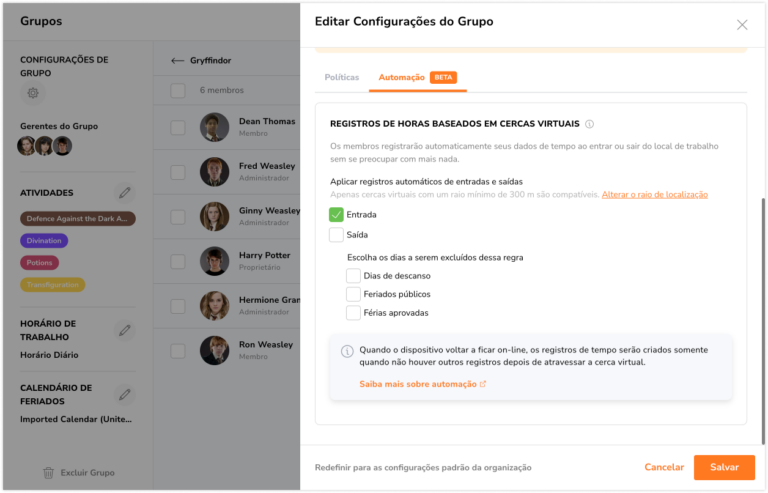Screen dimensions: 768x493
Task: Edit Horário de Trabalho pencil icon
Action: [125, 329]
